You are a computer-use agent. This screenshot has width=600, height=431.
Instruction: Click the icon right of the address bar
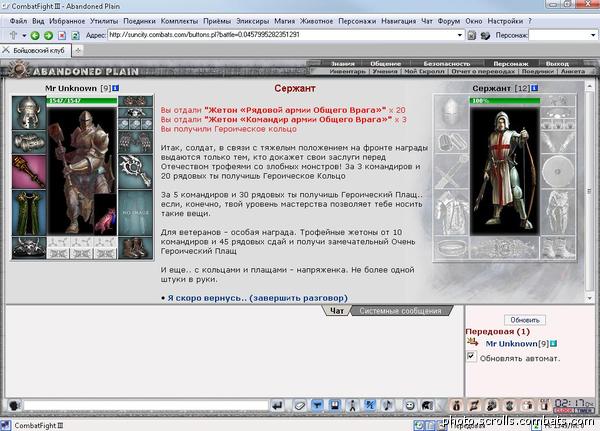[x=472, y=35]
